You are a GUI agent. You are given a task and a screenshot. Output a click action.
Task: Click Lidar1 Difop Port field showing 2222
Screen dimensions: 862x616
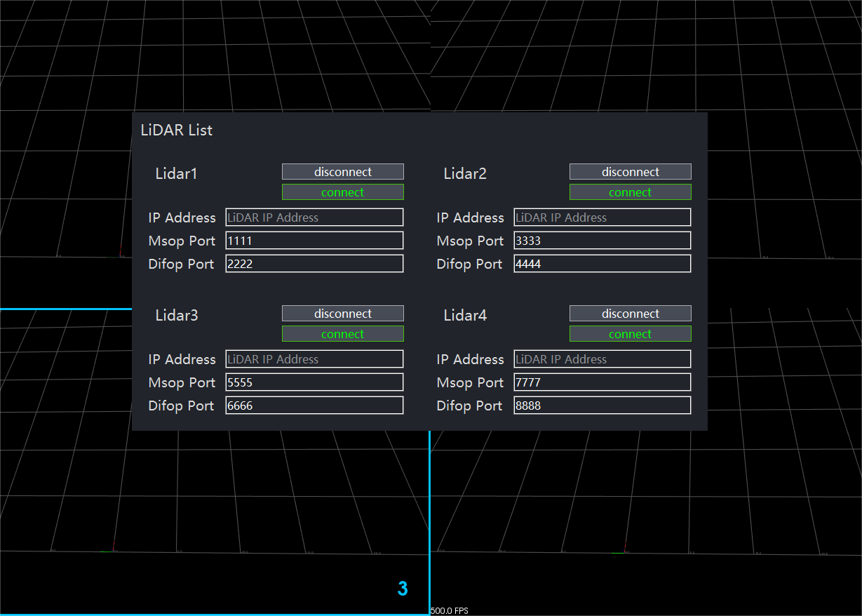pyautogui.click(x=314, y=264)
